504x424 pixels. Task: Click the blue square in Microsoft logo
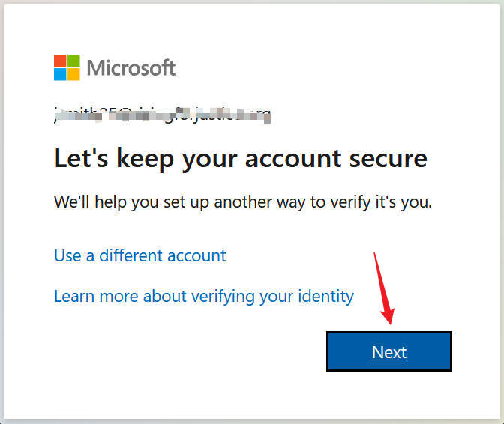pos(60,74)
